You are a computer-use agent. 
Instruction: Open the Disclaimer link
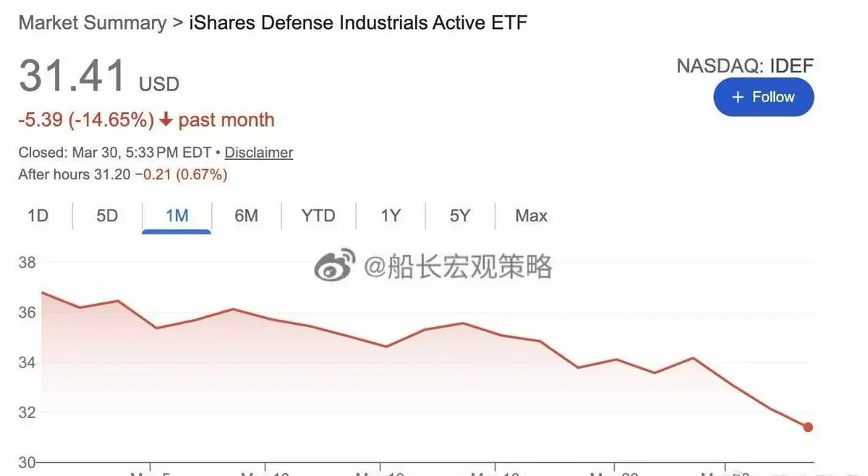pyautogui.click(x=258, y=153)
